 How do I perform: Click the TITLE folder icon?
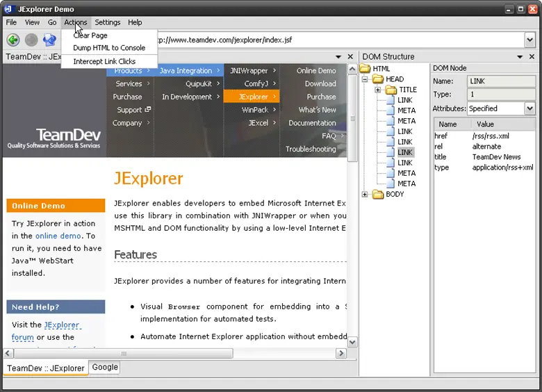click(391, 90)
